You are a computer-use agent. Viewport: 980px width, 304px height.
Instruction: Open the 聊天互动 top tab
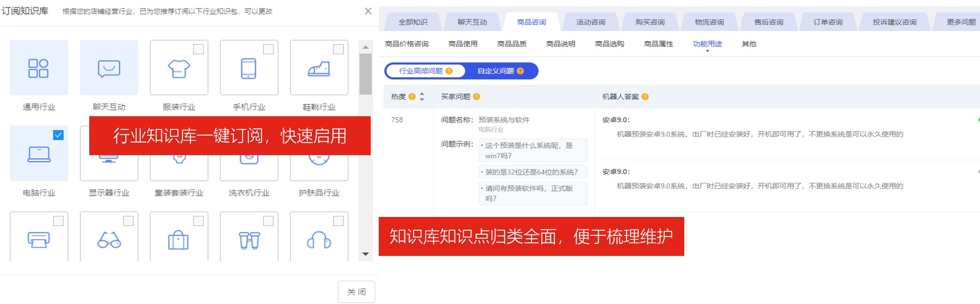pyautogui.click(x=472, y=22)
